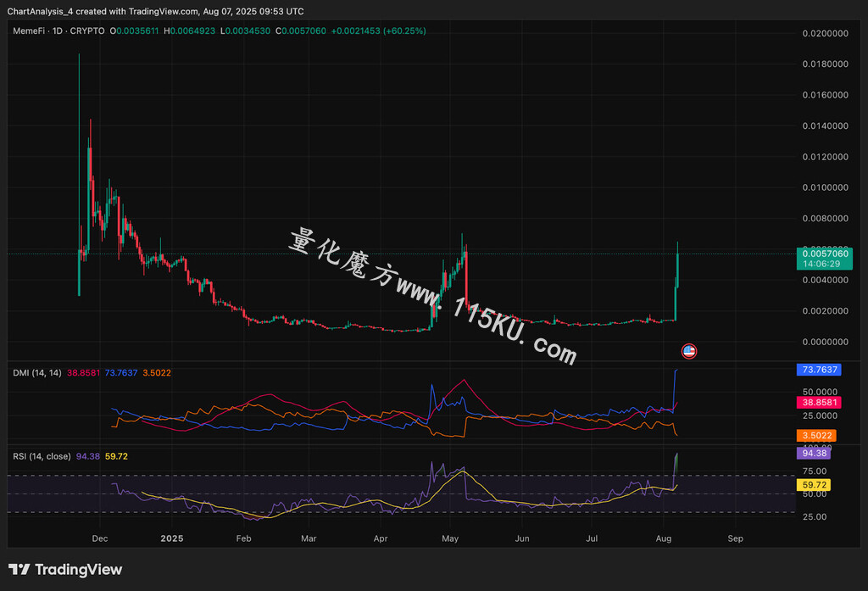Click the Mar label on time axis
This screenshot has height=591, width=868.
309,538
